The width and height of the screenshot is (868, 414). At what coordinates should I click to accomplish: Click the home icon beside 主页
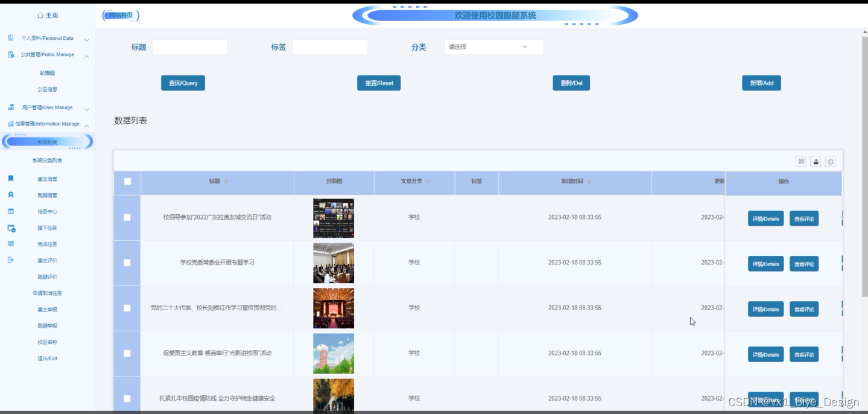40,15
